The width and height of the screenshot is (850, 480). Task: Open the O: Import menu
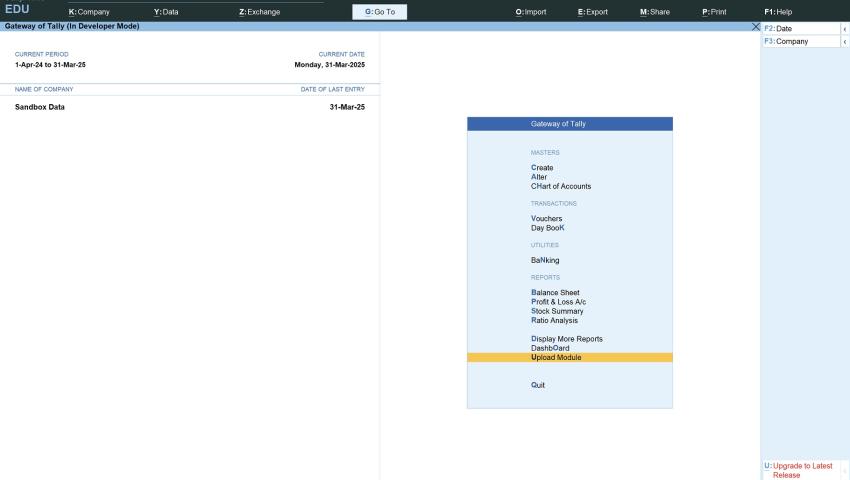[531, 11]
